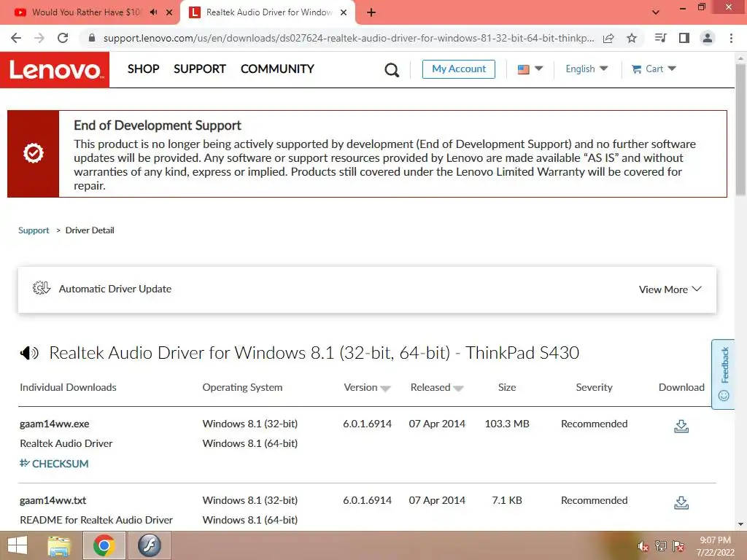The width and height of the screenshot is (747, 560).
Task: Click the My Account button
Action: click(x=459, y=69)
